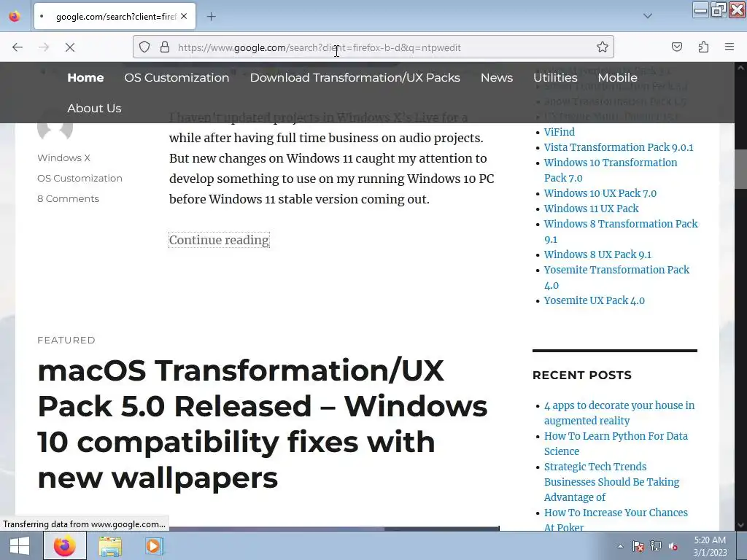Click network tray icon
747x560 pixels.
656,546
